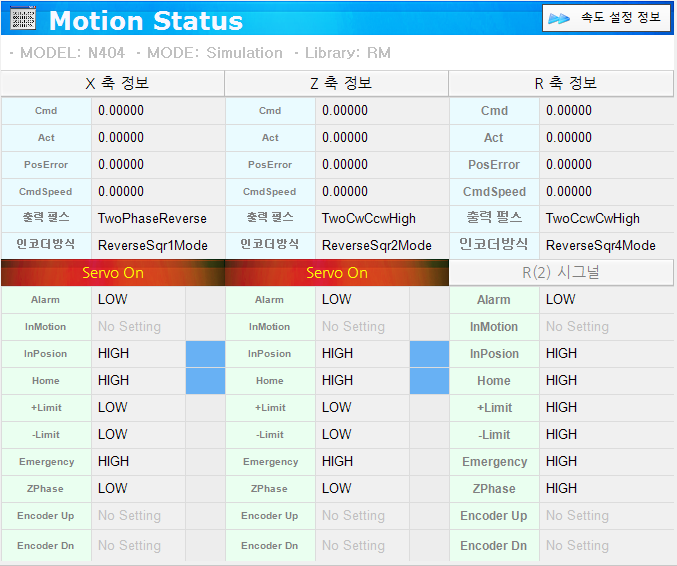Viewport: 677px width, 566px height.
Task: Click R axis -Limit HIGH value
Action: click(562, 435)
